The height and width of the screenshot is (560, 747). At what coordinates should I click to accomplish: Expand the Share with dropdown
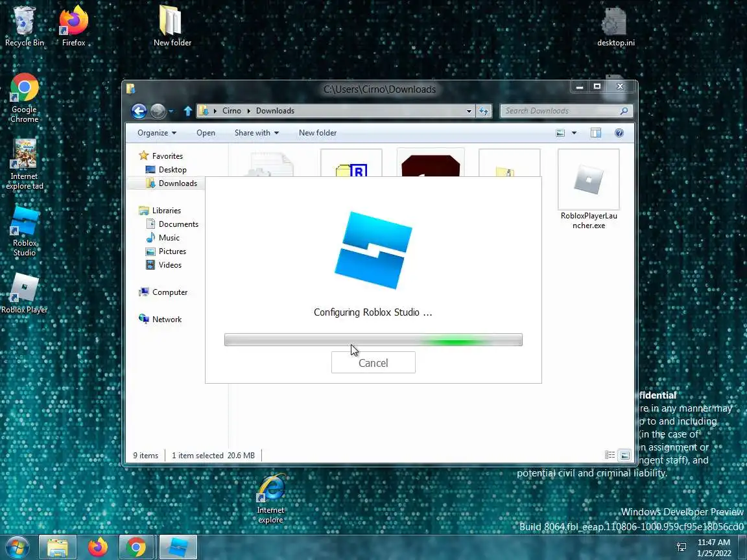pyautogui.click(x=256, y=133)
